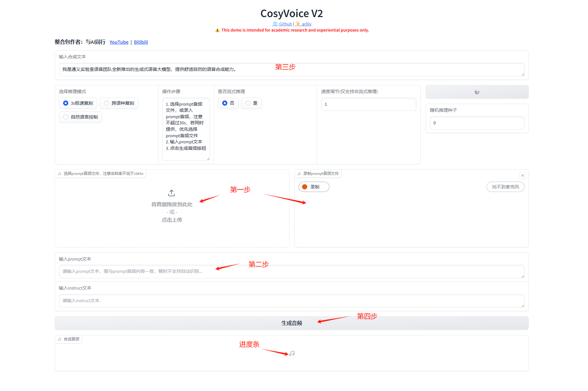
Task: Click the prompt text input field
Action: [x=292, y=272]
